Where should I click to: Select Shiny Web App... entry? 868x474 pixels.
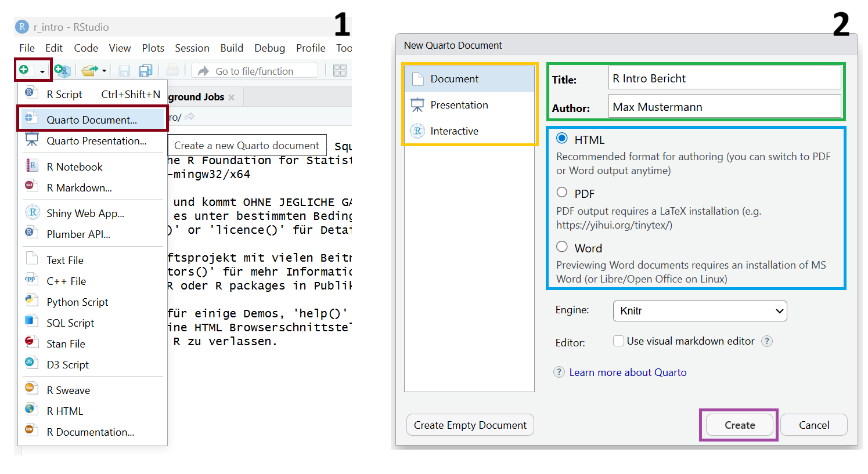click(x=92, y=213)
